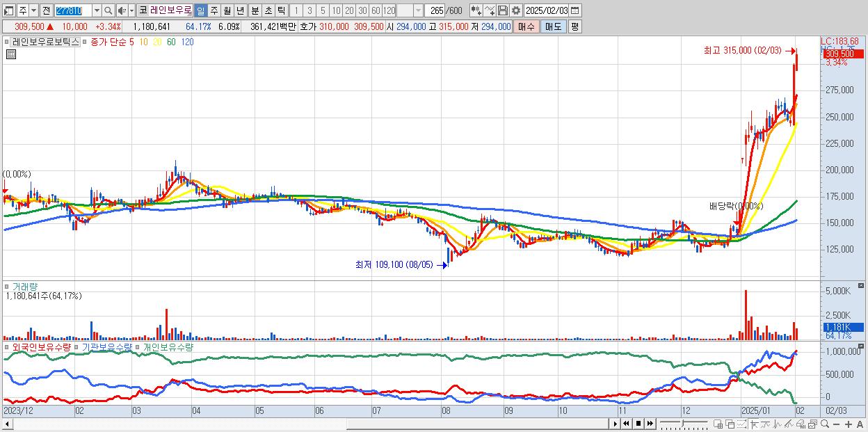Click the fast-forward double-arrow playback button

650,424
